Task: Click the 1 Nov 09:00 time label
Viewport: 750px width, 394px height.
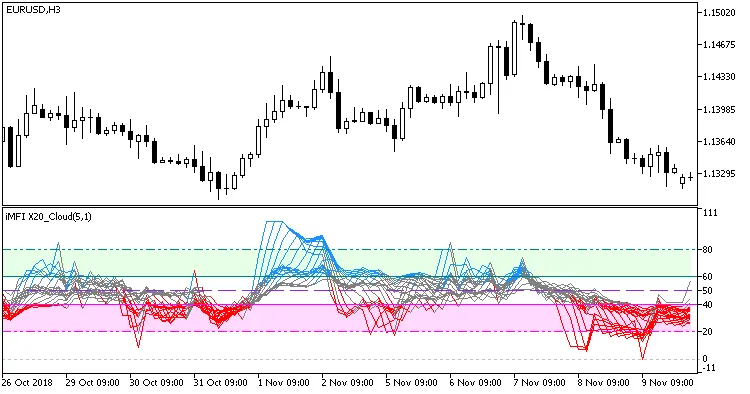Action: [284, 383]
